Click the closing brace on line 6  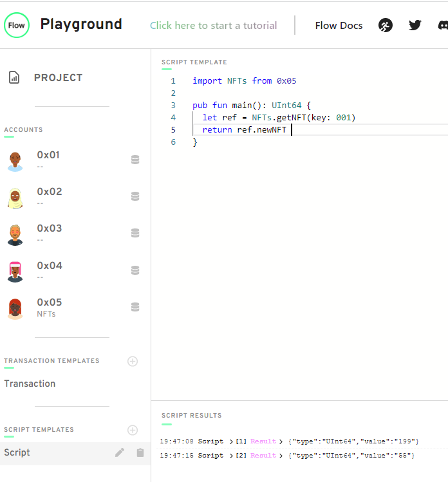click(195, 142)
